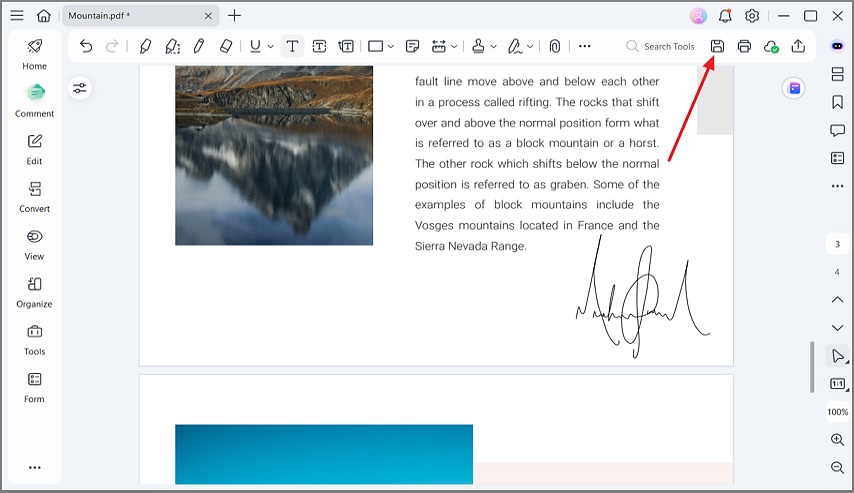Open the hamburger main menu
Viewport: 854px width, 493px height.
coord(17,15)
